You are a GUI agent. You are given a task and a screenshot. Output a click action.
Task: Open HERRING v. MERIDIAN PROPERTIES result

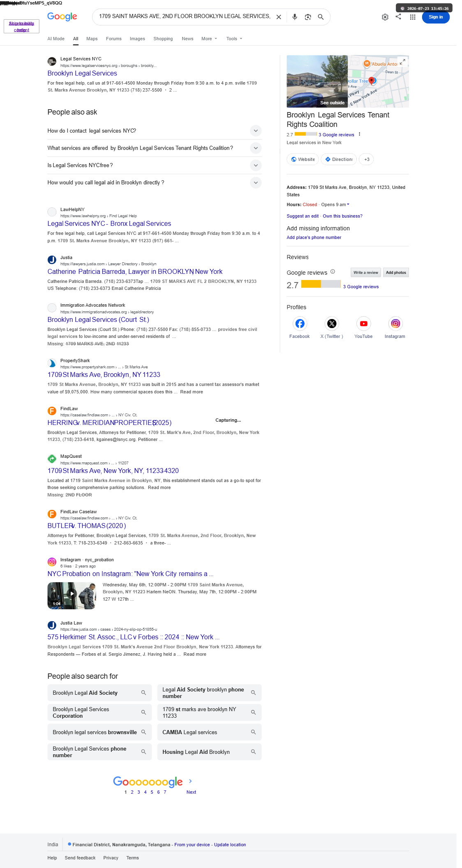click(x=109, y=423)
